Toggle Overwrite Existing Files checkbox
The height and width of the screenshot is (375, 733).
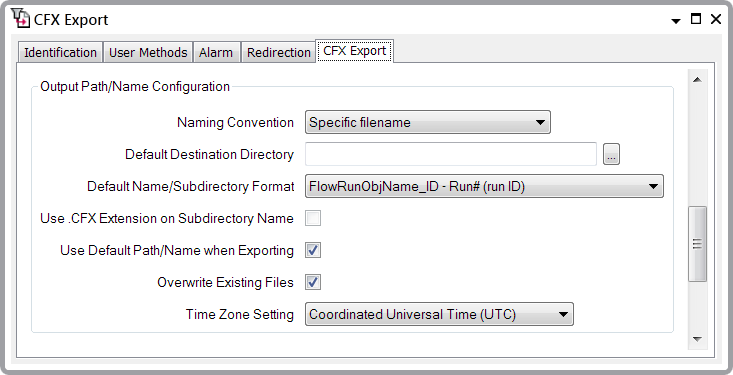click(x=313, y=282)
